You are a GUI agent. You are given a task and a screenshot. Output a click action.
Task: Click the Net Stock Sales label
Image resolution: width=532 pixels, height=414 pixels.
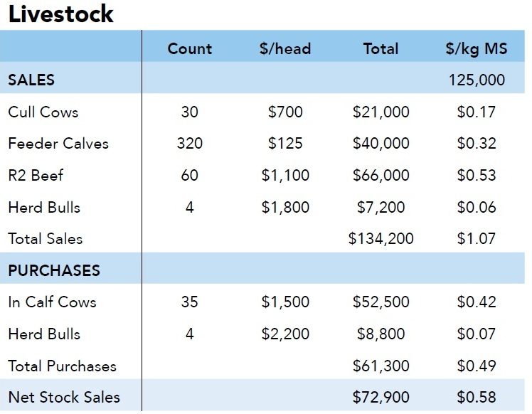tap(64, 397)
